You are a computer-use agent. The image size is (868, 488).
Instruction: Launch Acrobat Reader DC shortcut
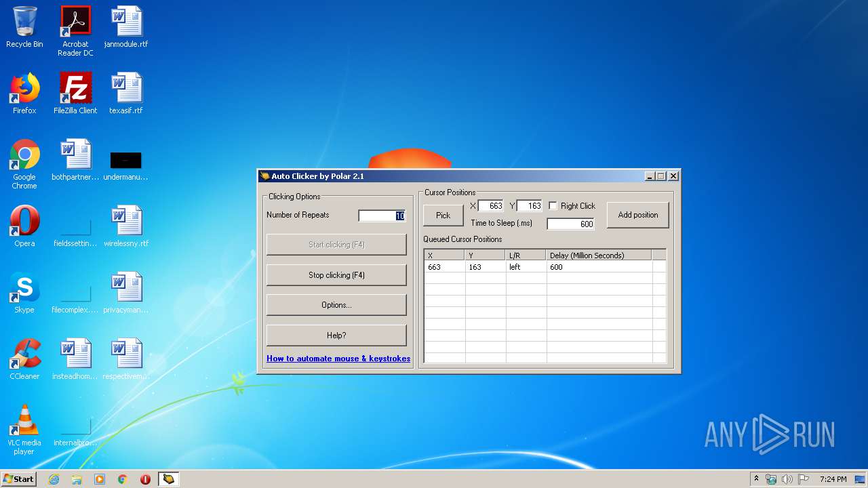click(75, 30)
